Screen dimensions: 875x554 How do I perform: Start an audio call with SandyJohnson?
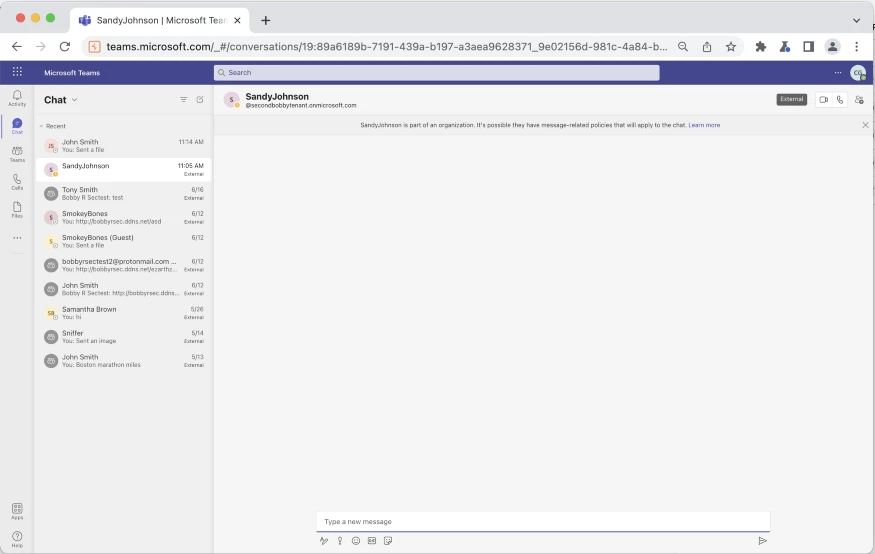click(840, 100)
